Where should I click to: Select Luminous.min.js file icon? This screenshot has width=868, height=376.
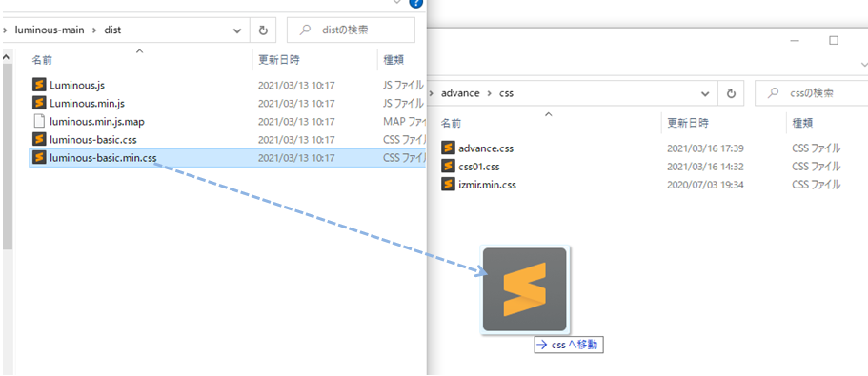pos(39,104)
